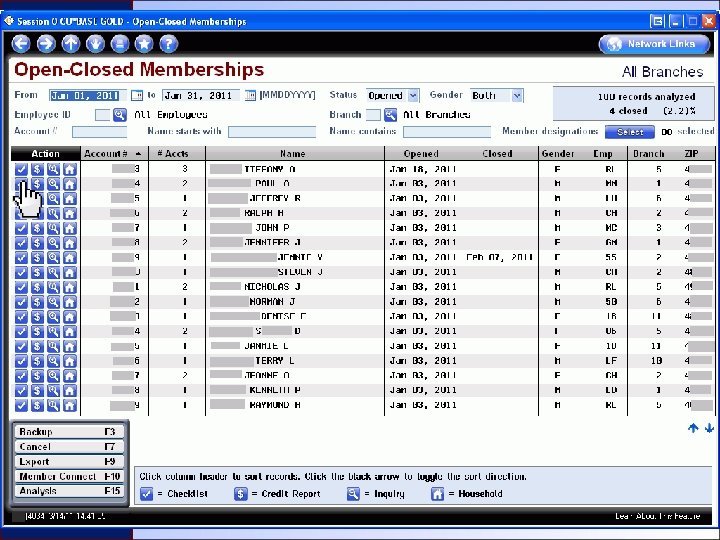Click the Export F9 button

(x=68, y=461)
